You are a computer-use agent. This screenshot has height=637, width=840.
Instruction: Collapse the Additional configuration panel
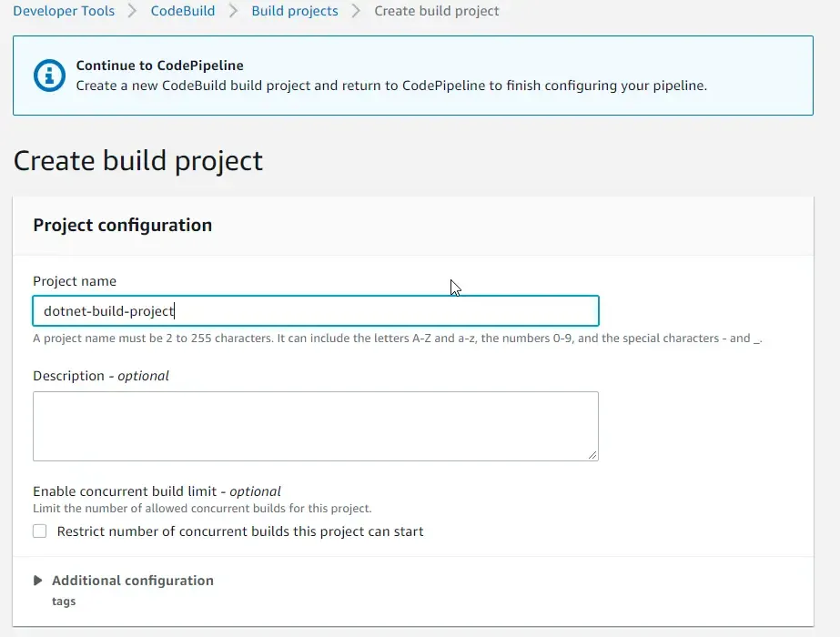tap(132, 580)
